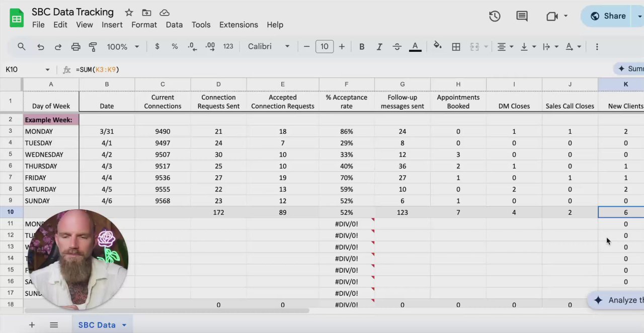Image resolution: width=644 pixels, height=333 pixels.
Task: Select the 86% acceptance rate cell
Action: pos(346,131)
